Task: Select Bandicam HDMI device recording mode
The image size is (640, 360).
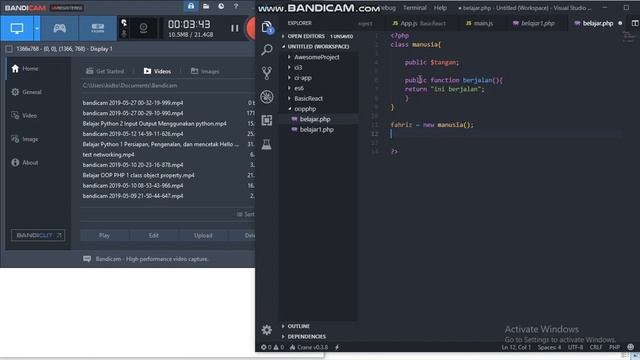Action: (98, 28)
